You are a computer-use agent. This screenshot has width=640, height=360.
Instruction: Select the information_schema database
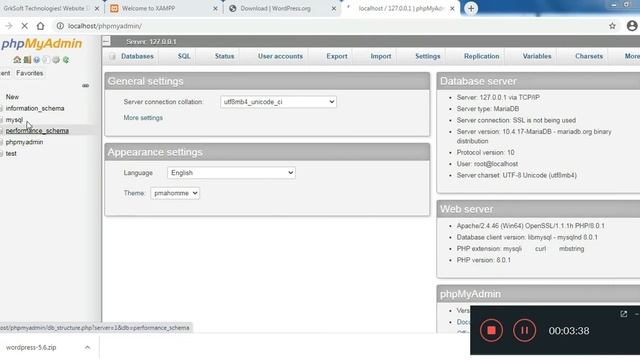coord(35,108)
